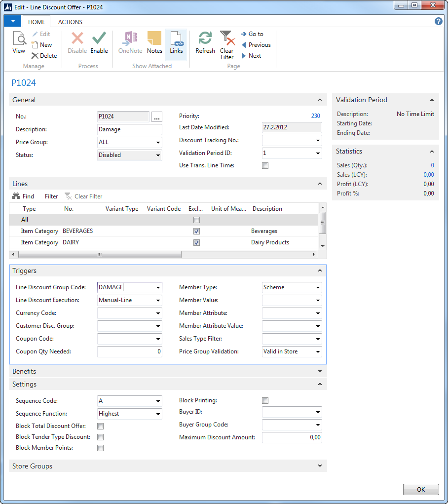The width and height of the screenshot is (448, 504).
Task: Click the OK button
Action: 420,490
